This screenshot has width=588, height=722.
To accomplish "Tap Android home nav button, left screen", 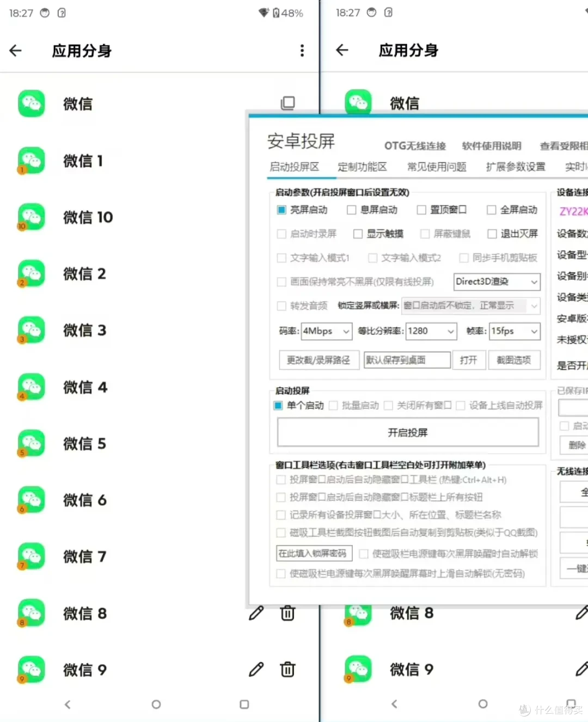I will tap(156, 705).
